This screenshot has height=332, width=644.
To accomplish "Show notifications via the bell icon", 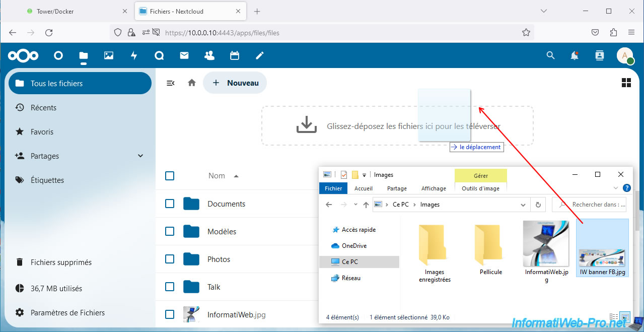I will [x=575, y=56].
